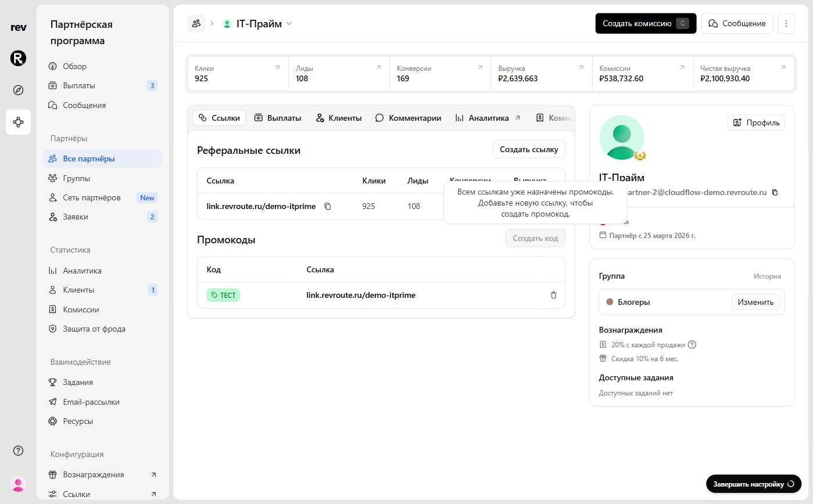This screenshot has height=504, width=813.
Task: Click the Сообщение button
Action: pos(737,23)
